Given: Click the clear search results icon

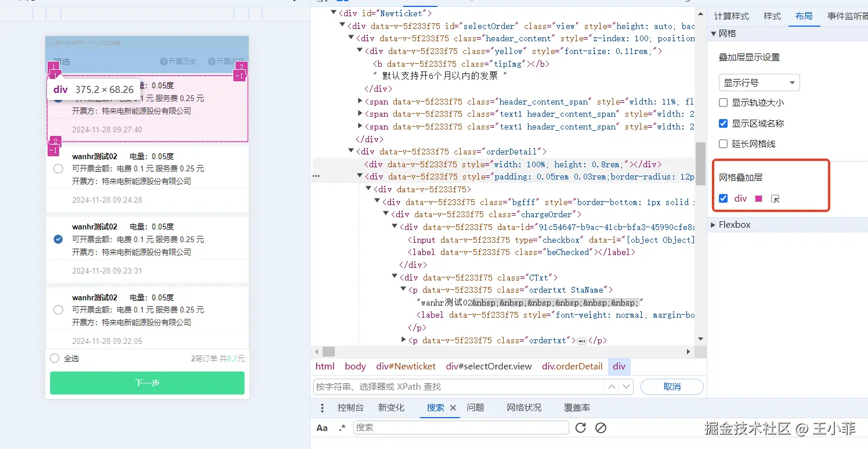Looking at the screenshot, I should click(x=601, y=428).
